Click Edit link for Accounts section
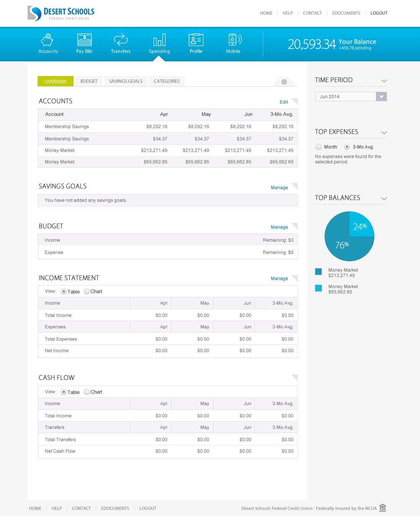The height and width of the screenshot is (516, 420). click(x=284, y=102)
